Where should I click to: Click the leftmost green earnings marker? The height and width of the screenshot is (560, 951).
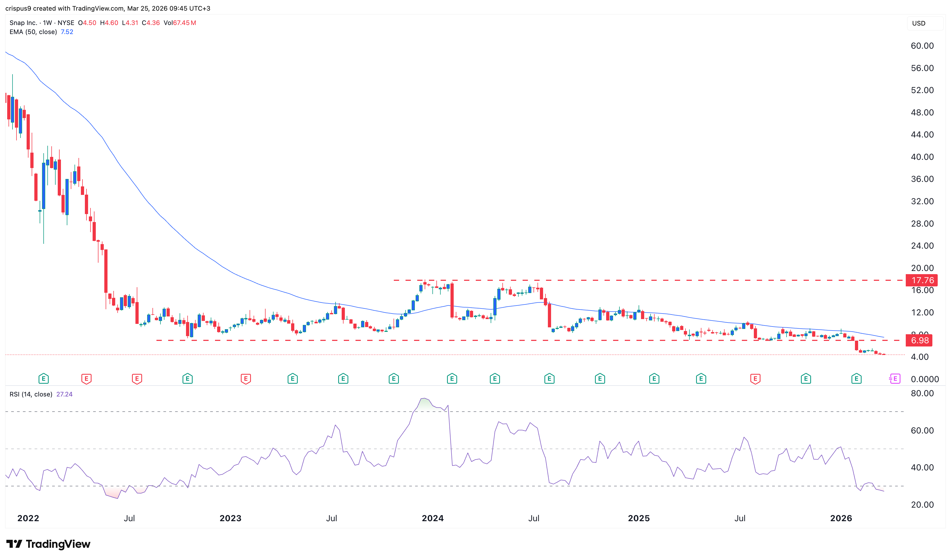tap(43, 378)
